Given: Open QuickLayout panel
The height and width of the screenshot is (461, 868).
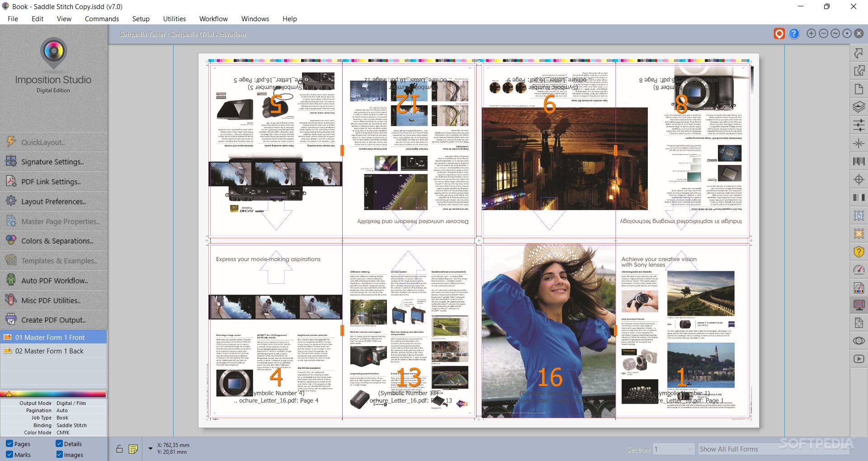Looking at the screenshot, I should point(54,142).
